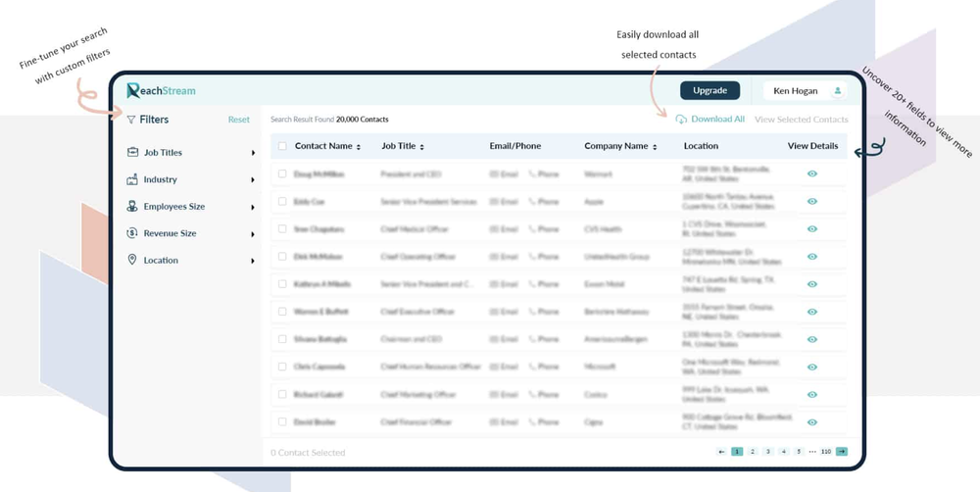Reveal the Email for the CVS Health row
This screenshot has width=980, height=492.
(504, 228)
